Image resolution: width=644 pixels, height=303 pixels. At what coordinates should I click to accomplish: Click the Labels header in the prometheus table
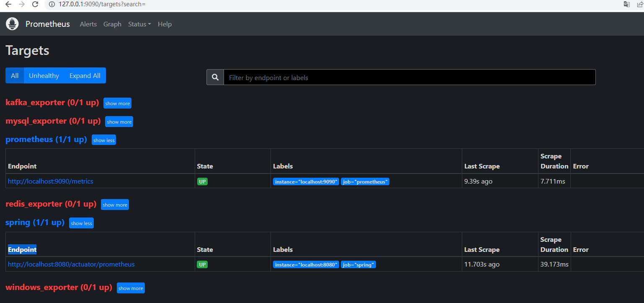pos(283,166)
